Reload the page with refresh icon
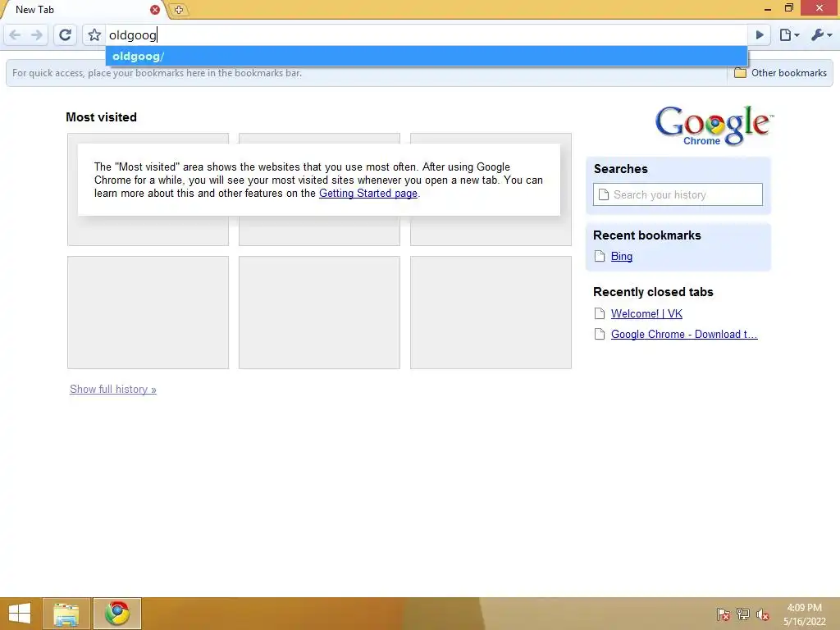Viewport: 840px width, 630px height. [x=65, y=35]
